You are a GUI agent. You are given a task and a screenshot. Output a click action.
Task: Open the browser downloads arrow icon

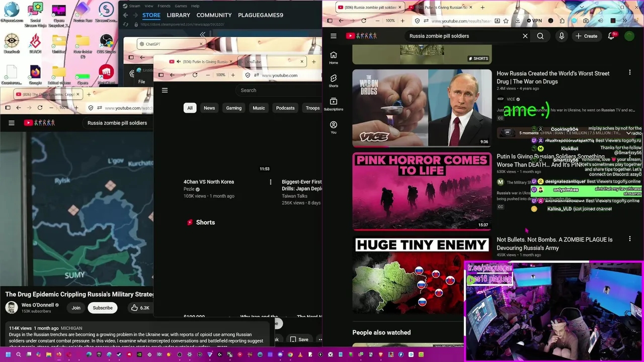click(x=517, y=21)
